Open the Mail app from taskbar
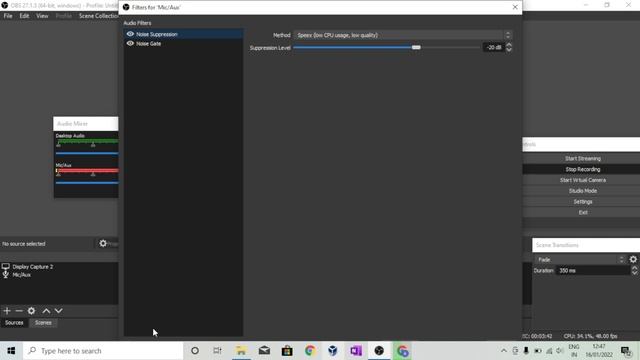This screenshot has width=640, height=360. (x=264, y=351)
